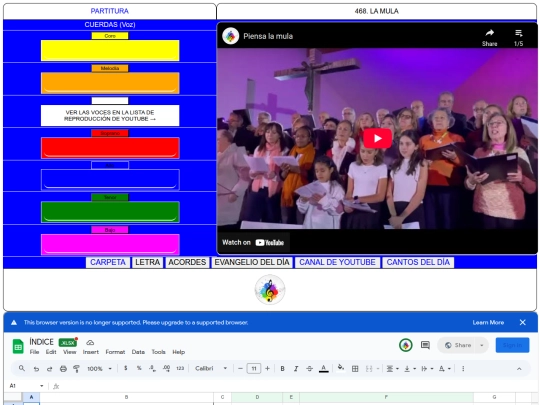This screenshot has width=540, height=405.
Task: Open text wrapping dropdown
Action: (x=427, y=368)
